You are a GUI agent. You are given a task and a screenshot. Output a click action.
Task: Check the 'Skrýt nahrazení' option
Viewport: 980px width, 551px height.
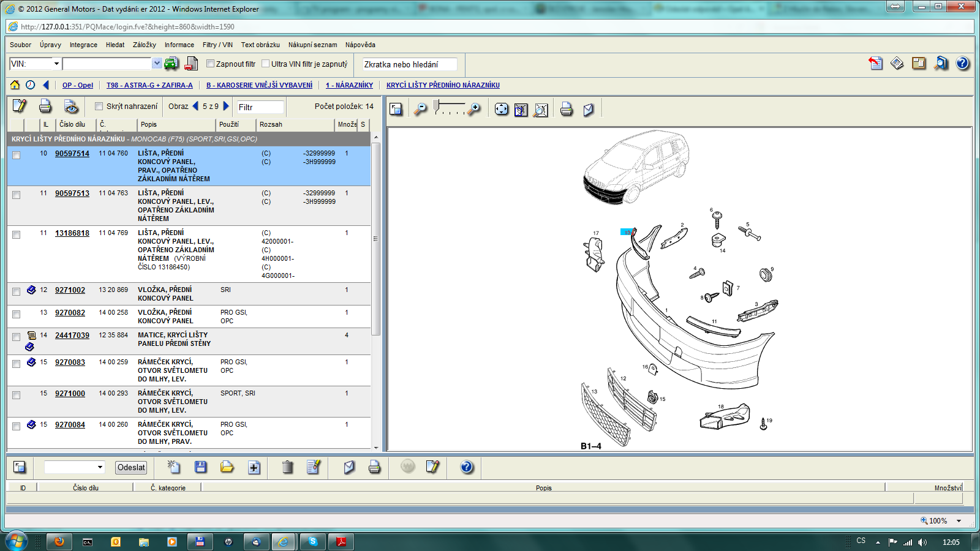pos(99,107)
